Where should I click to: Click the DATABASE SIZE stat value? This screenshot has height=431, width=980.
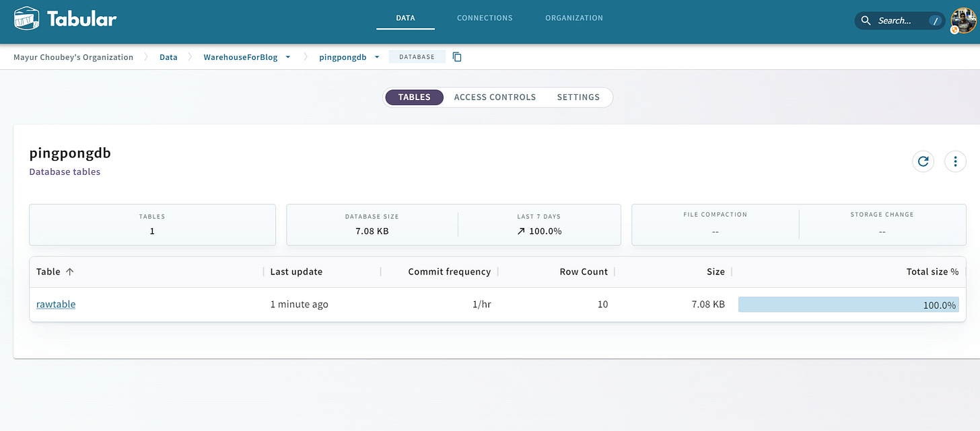pos(372,231)
